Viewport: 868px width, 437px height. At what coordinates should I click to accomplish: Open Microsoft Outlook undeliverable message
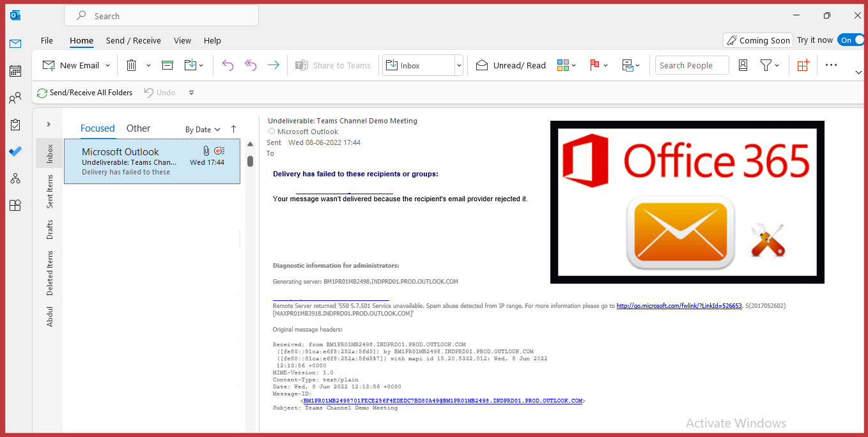coord(152,162)
